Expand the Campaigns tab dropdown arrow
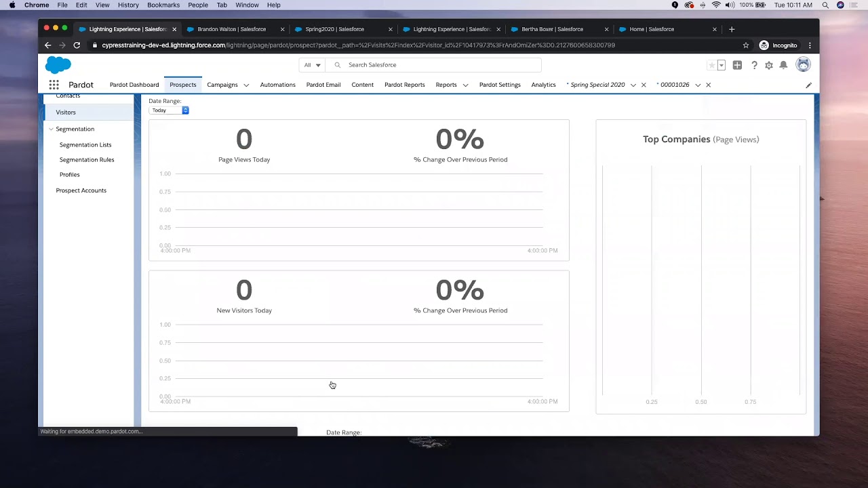The image size is (868, 488). pyautogui.click(x=246, y=85)
